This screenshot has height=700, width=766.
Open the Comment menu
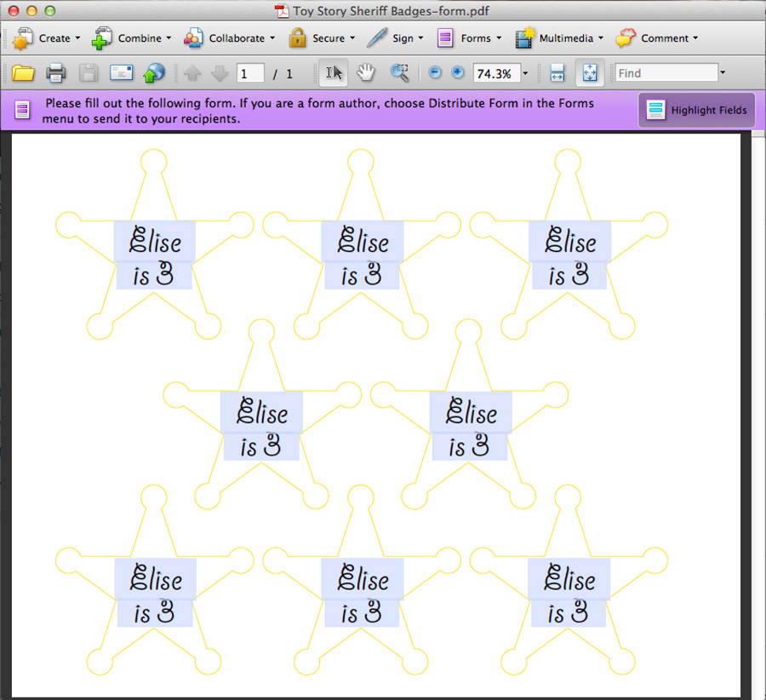[657, 38]
